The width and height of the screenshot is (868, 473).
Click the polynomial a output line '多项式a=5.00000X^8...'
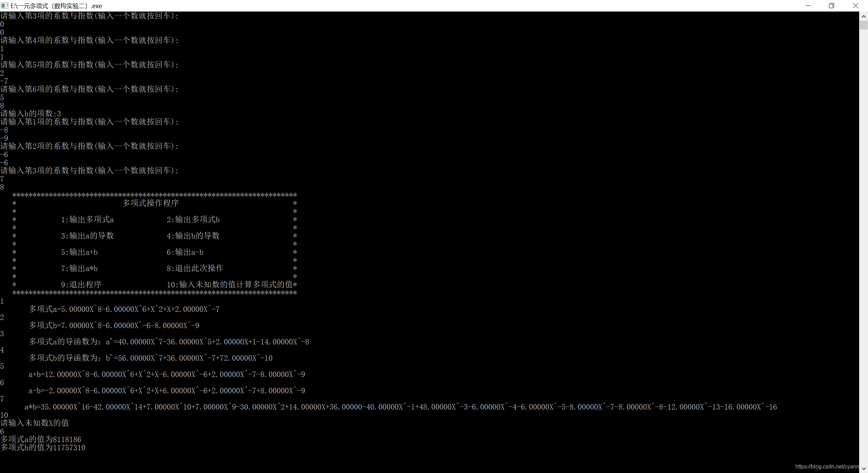coord(124,309)
